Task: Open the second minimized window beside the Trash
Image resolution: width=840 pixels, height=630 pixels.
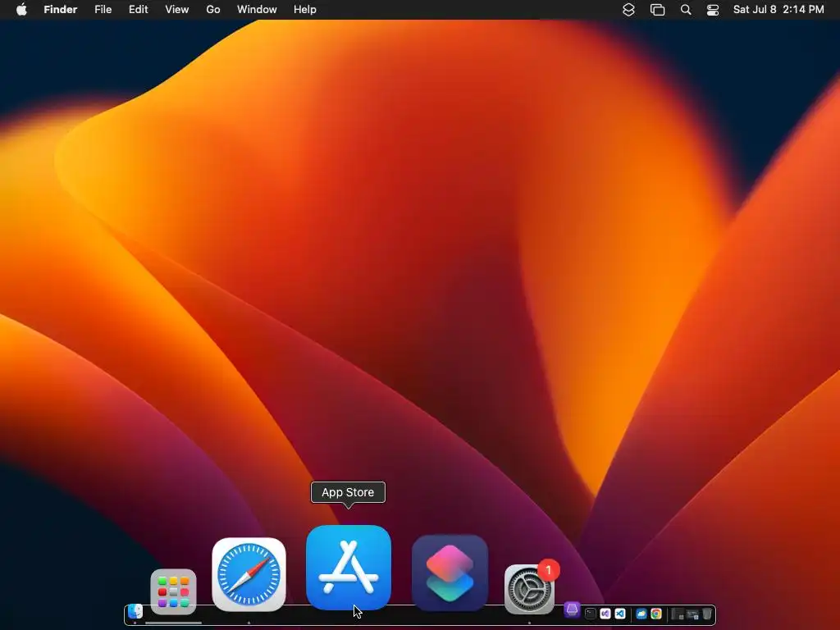Action: (692, 614)
